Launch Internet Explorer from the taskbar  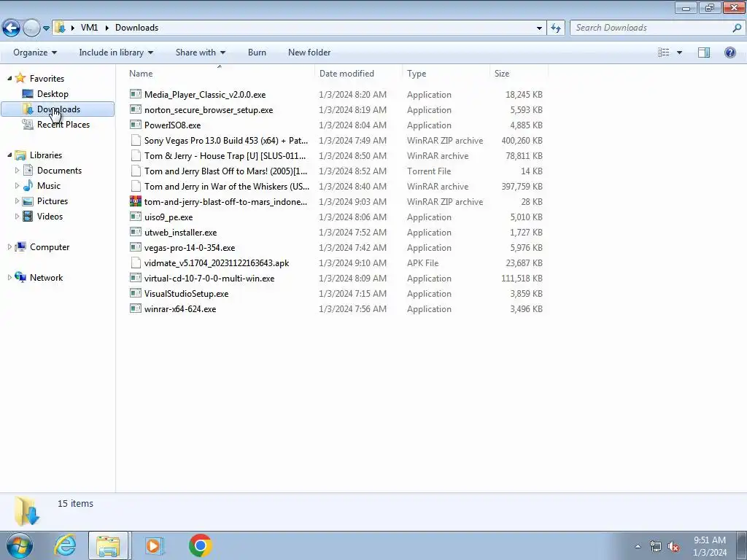tap(65, 545)
